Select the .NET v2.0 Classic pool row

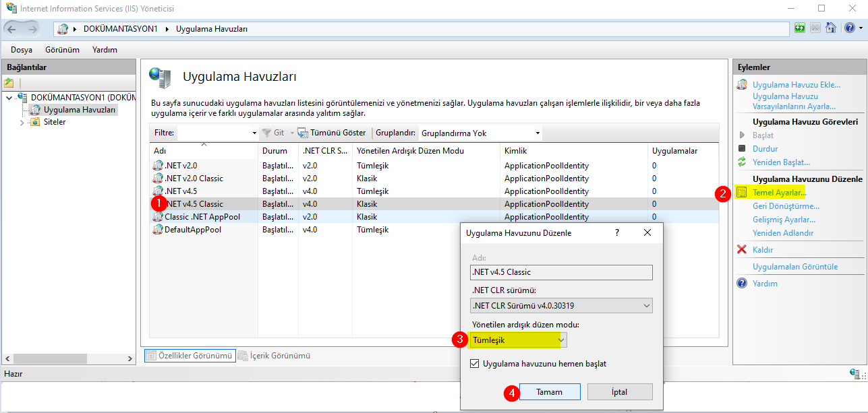[434, 179]
